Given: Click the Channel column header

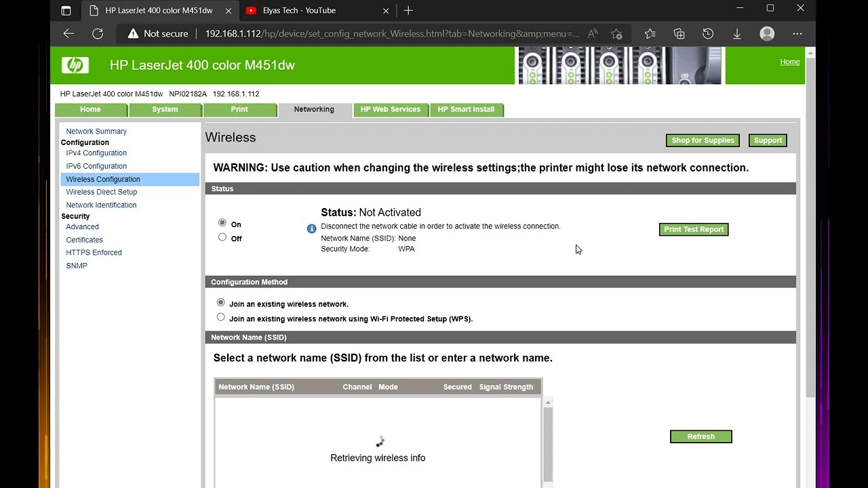Looking at the screenshot, I should click(357, 387).
